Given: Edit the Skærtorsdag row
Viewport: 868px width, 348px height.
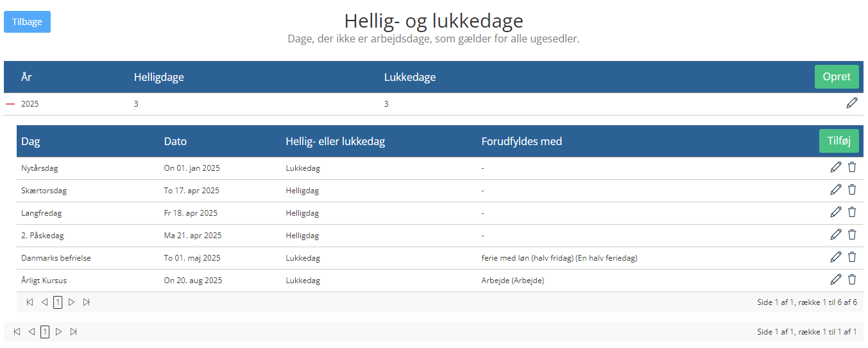Looking at the screenshot, I should (835, 190).
